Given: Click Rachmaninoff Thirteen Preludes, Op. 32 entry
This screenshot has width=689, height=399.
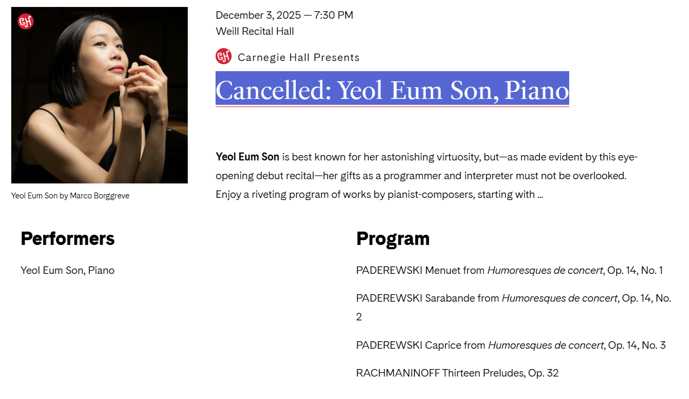Looking at the screenshot, I should (x=457, y=373).
